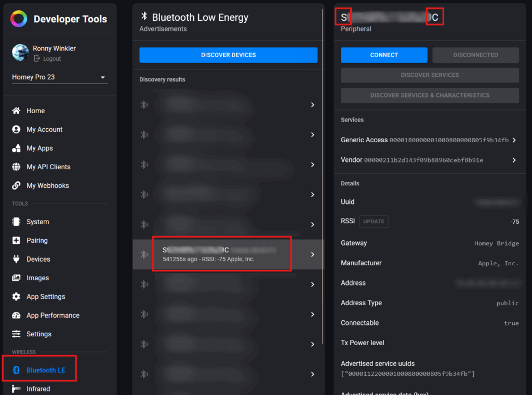The width and height of the screenshot is (532, 395).
Task: Click the Settings sliders icon
Action: tap(16, 334)
